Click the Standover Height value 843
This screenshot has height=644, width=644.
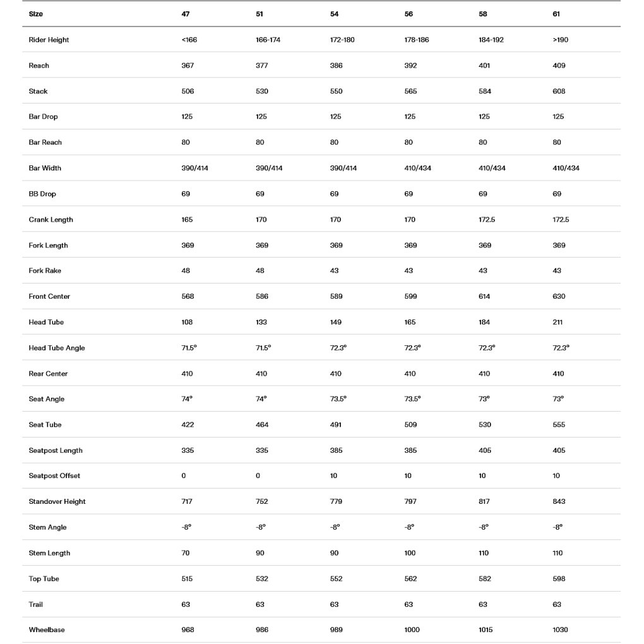(559, 501)
